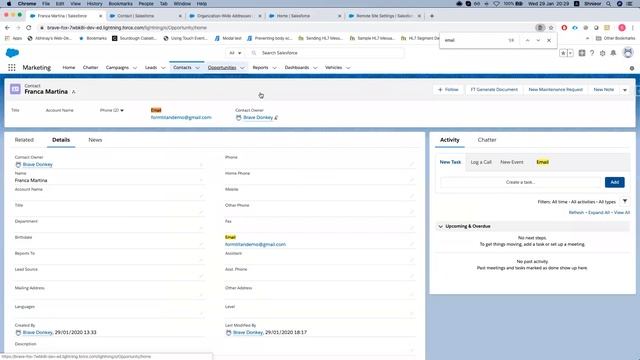Image resolution: width=640 pixels, height=360 pixels.
Task: Open Brave Donkey link under Created By
Action: [38, 333]
